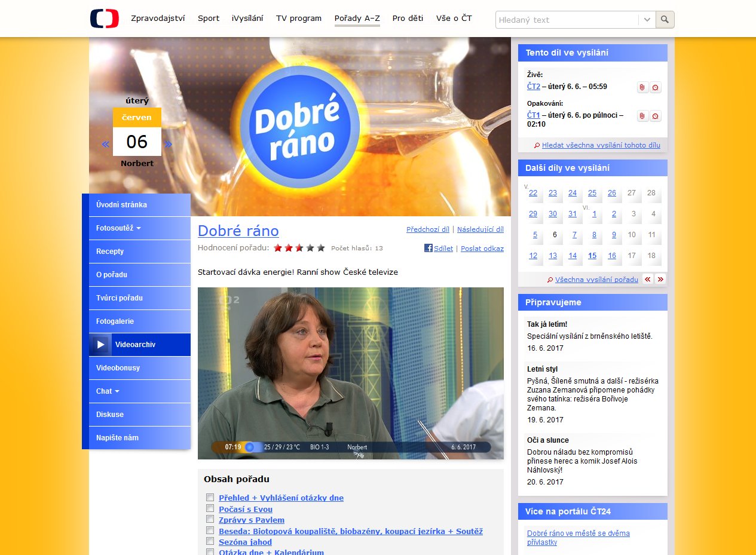Click the paperclip icon next to ČT2 live broadcast
Viewport: 756px width, 555px height.
[x=642, y=87]
